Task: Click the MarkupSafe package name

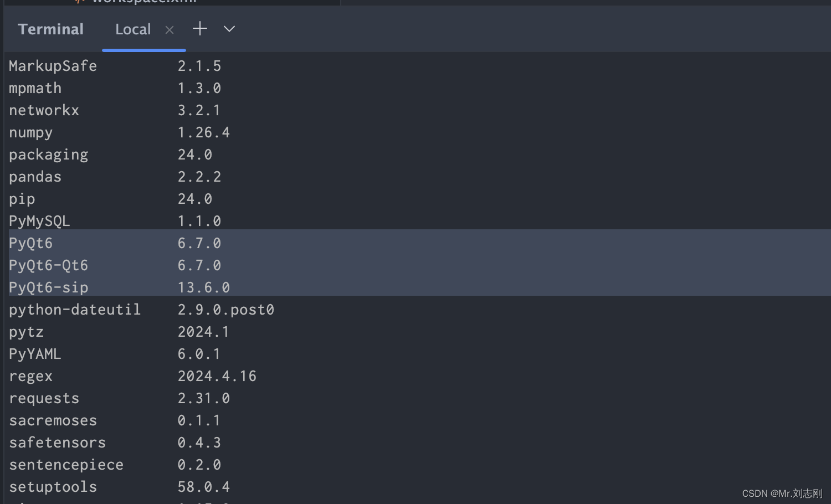Action: coord(53,66)
